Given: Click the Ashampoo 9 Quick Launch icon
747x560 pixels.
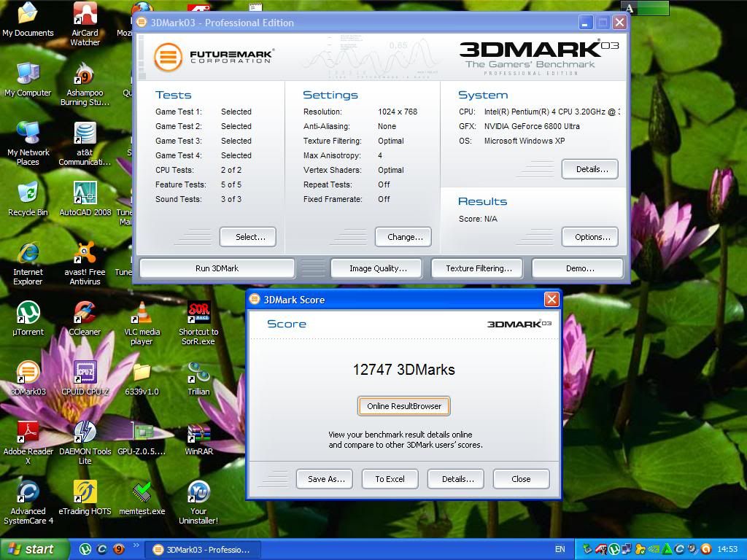Looking at the screenshot, I should [118, 549].
